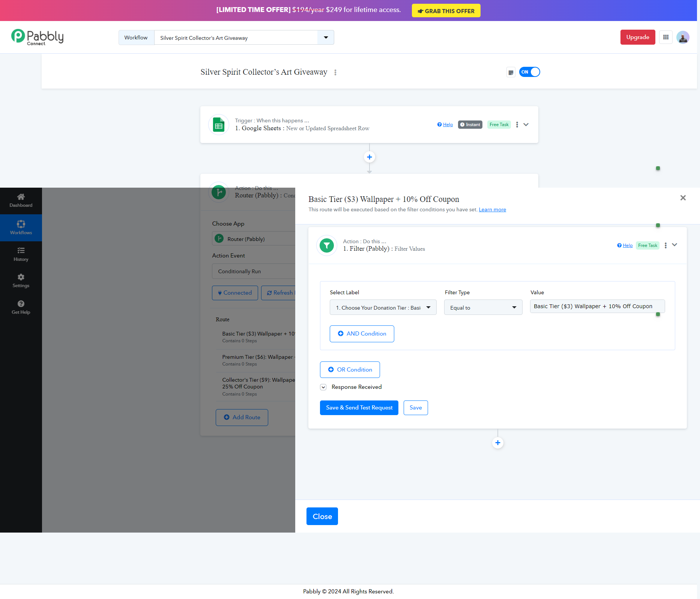700x599 pixels.
Task: Open the workflow notes icon
Action: (511, 72)
